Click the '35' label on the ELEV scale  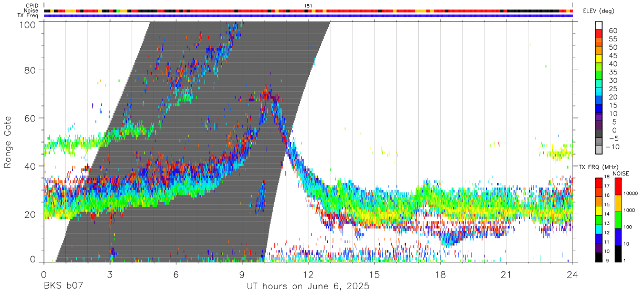613,72
